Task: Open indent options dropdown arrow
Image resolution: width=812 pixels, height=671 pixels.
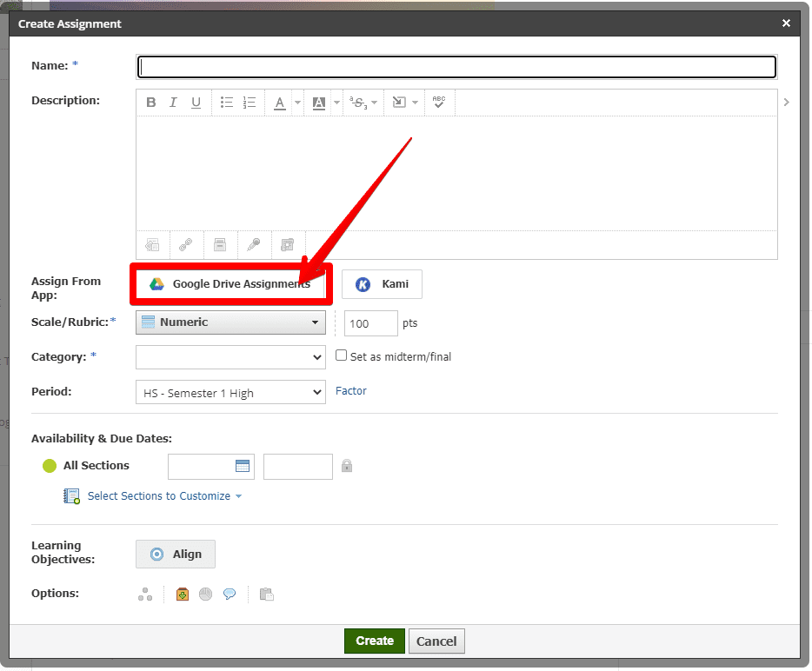Action: coord(415,103)
